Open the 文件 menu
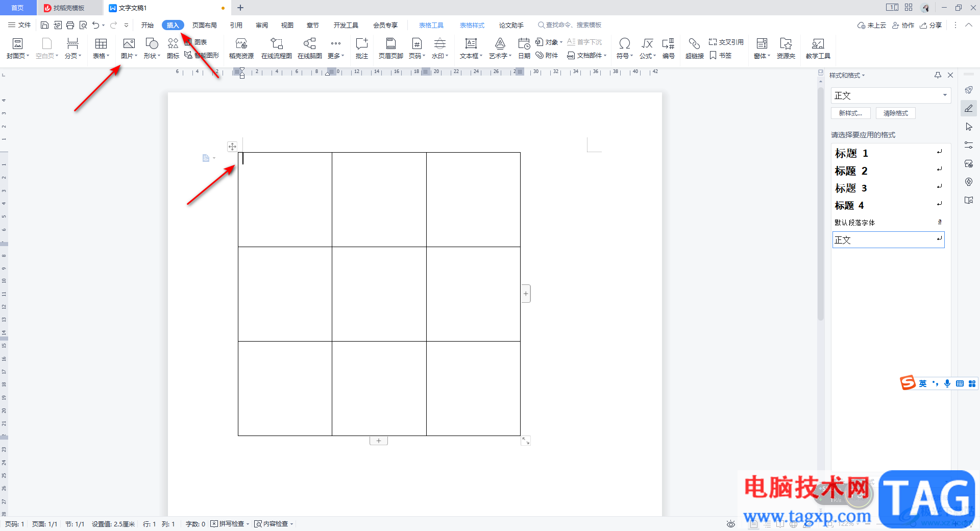The height and width of the screenshot is (531, 980). coord(19,25)
